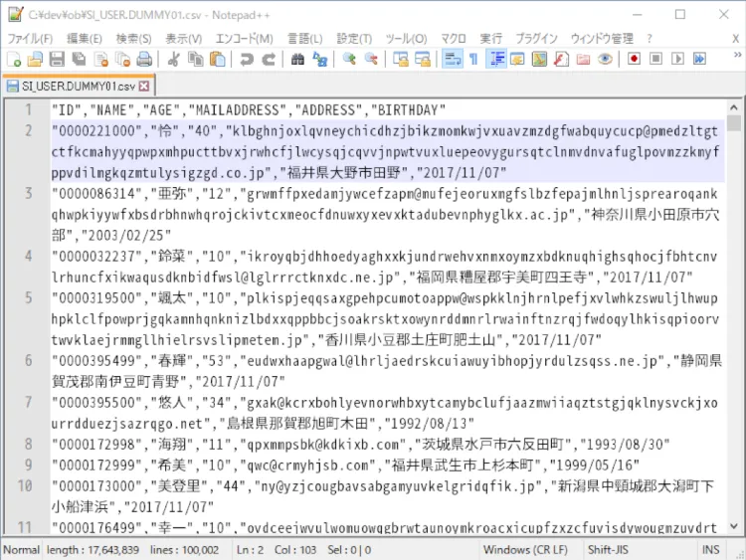Click line number 8 in margin
Screen dimensions: 746x560
pyautogui.click(x=29, y=445)
